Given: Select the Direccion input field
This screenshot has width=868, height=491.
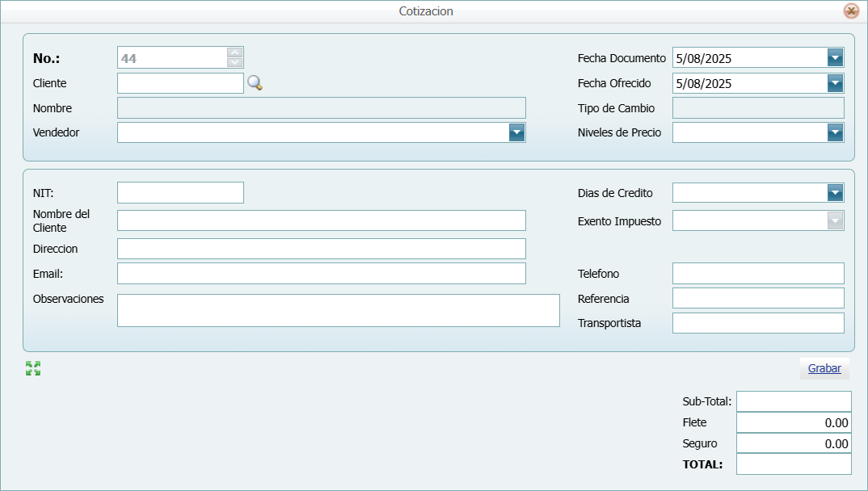Looking at the screenshot, I should click(x=321, y=249).
